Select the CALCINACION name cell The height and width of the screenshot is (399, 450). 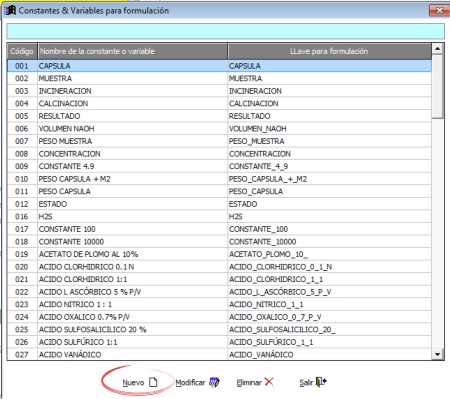[132, 103]
